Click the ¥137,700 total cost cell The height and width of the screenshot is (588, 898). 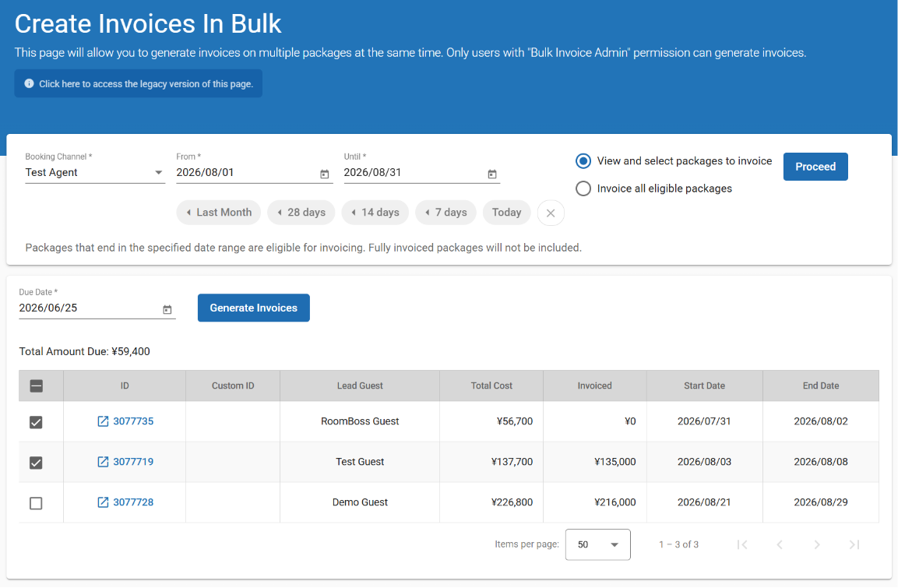(x=491, y=462)
